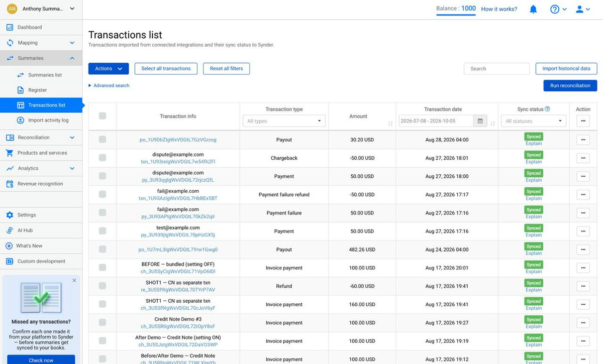The height and width of the screenshot is (364, 603).
Task: Open the How it works? link
Action: tap(499, 9)
